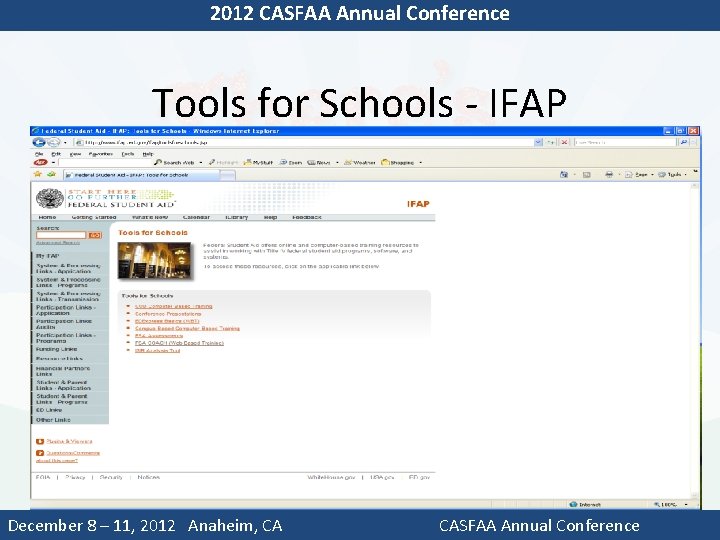The height and width of the screenshot is (540, 720).
Task: Click the MyStuff toolbar button
Action: [259, 163]
